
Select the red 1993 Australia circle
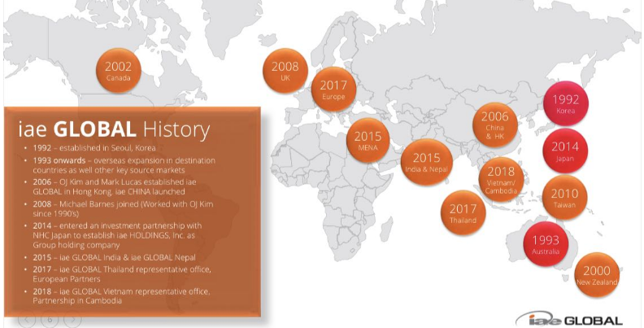pyautogui.click(x=546, y=243)
